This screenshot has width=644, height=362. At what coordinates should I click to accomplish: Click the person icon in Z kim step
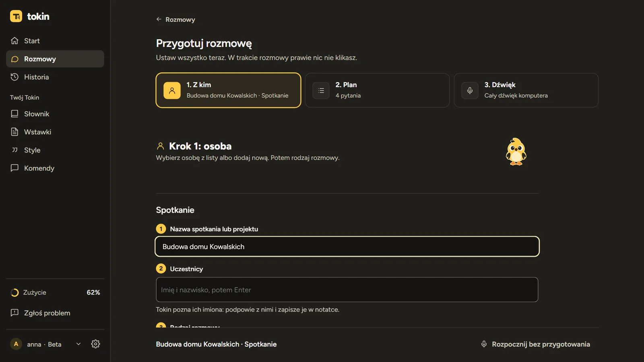[x=172, y=90]
